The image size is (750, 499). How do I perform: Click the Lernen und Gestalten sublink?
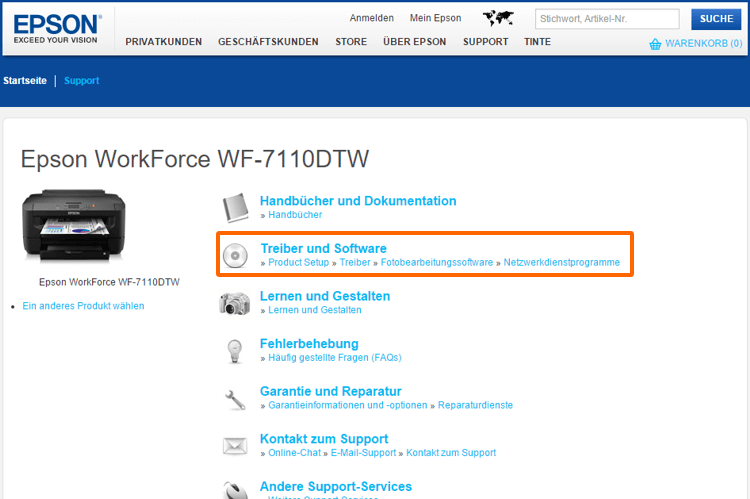click(x=315, y=310)
